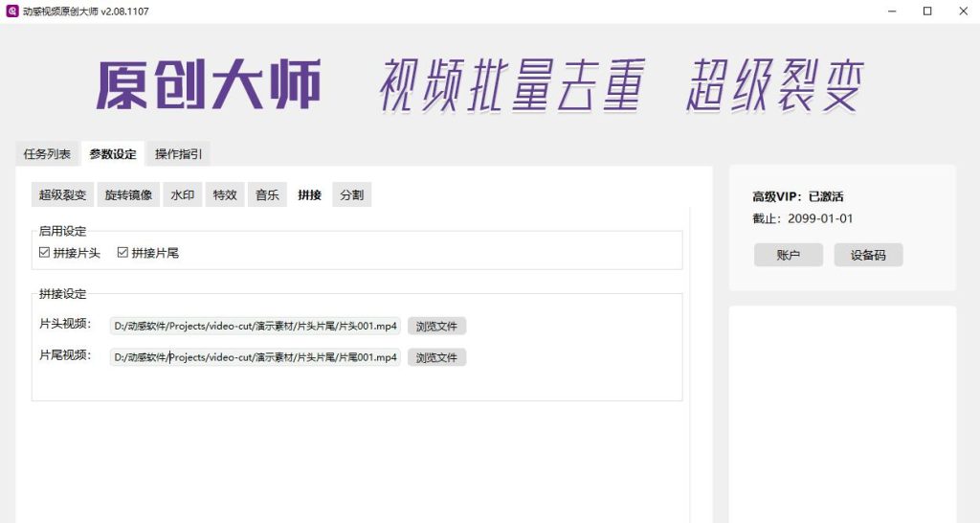
Task: Go to the 旋转镜像 sub-tab
Action: click(128, 195)
